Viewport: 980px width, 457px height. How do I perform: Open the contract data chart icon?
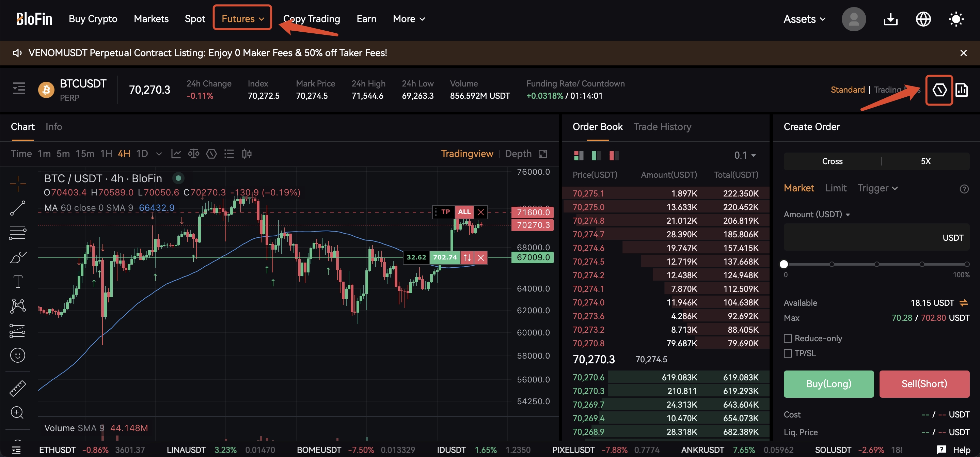coord(961,90)
